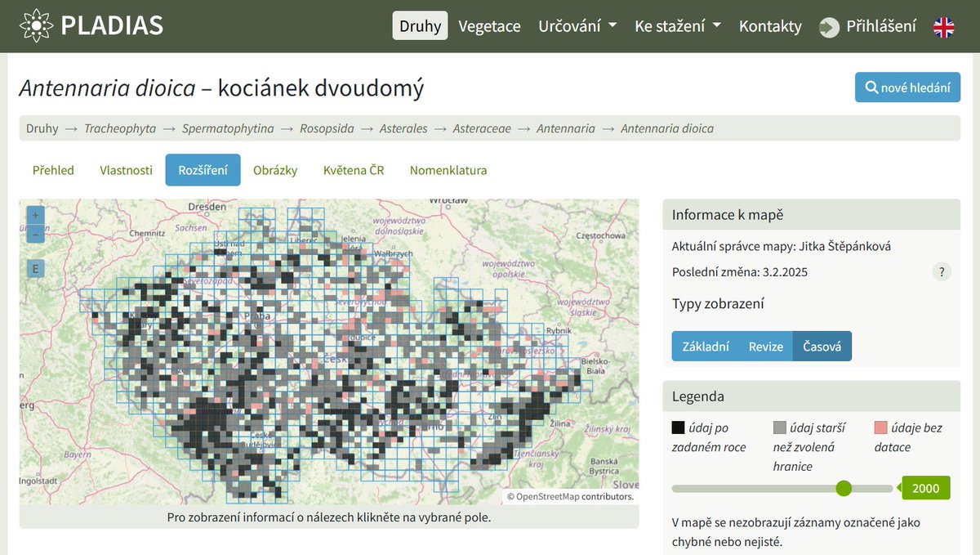Enable the Časová display type
980x555 pixels.
pos(822,346)
